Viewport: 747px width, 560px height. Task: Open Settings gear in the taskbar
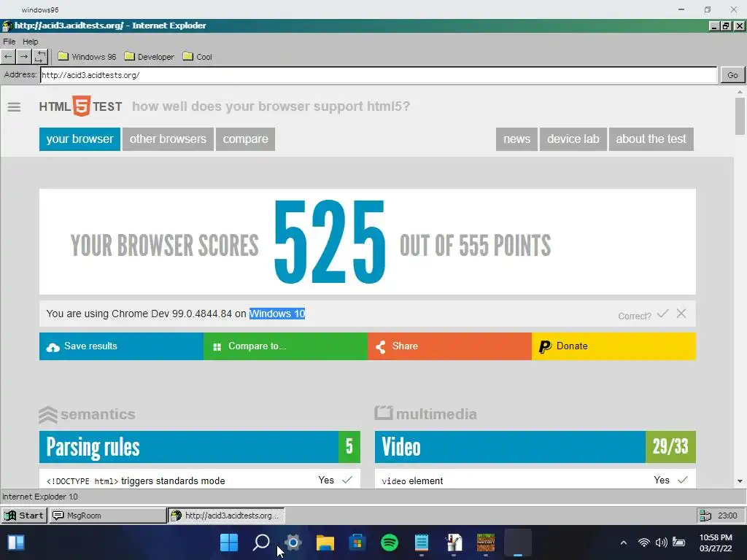(x=293, y=542)
